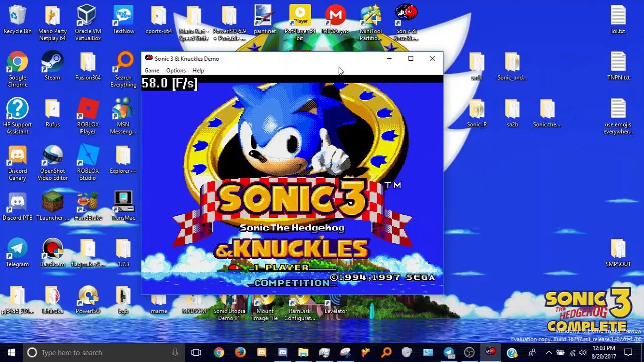The image size is (644, 362).
Task: Open MSN Messenger desktop icon
Action: tap(123, 117)
